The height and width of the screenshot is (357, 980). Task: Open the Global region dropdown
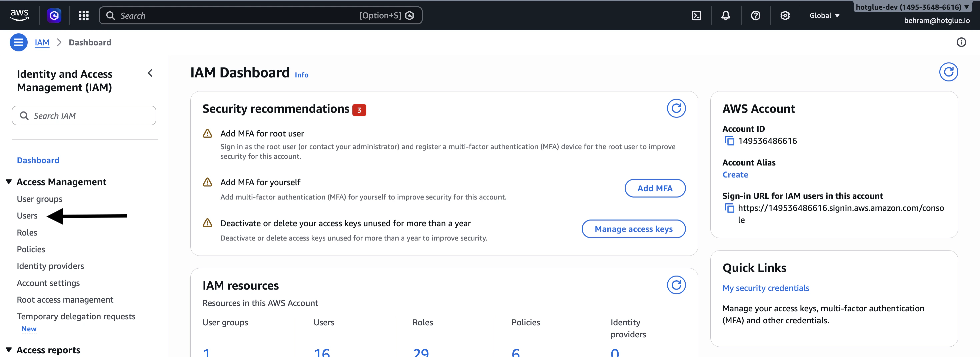[824, 15]
